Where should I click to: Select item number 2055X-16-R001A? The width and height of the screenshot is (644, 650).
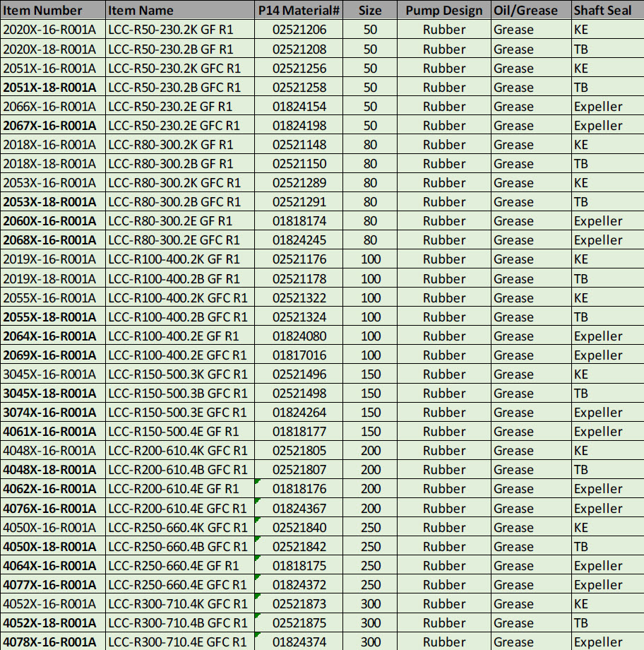point(53,297)
